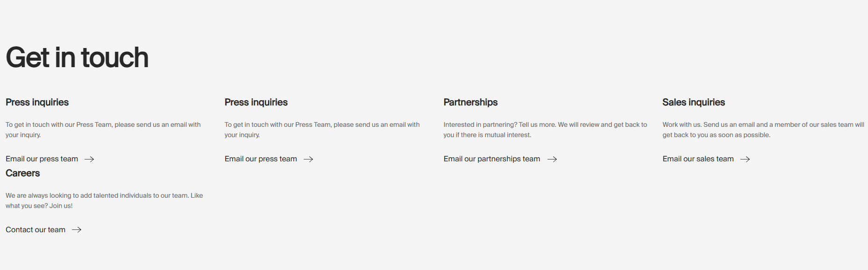This screenshot has width=868, height=270.
Task: Click the "We are always looking" careers paragraph
Action: tap(104, 201)
